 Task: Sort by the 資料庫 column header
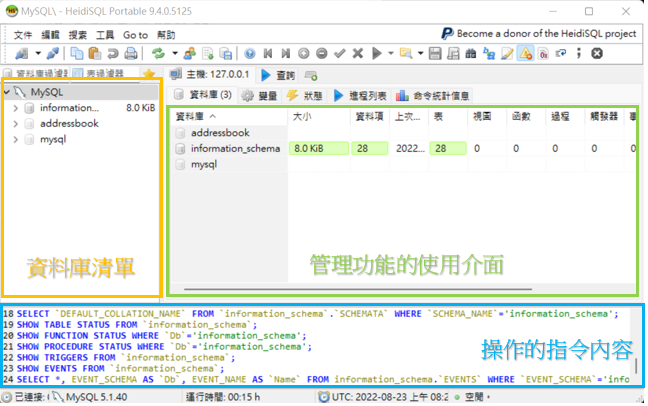(x=229, y=117)
